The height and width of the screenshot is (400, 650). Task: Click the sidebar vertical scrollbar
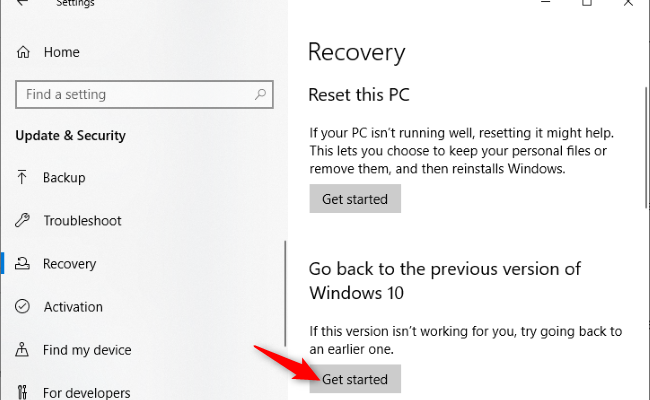coord(286,300)
